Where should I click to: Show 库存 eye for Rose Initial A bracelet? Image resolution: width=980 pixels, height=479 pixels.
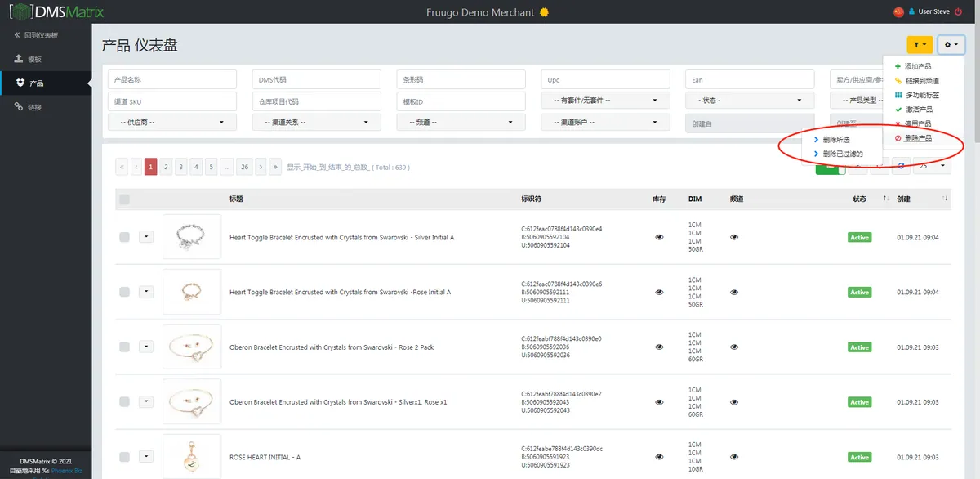point(659,292)
